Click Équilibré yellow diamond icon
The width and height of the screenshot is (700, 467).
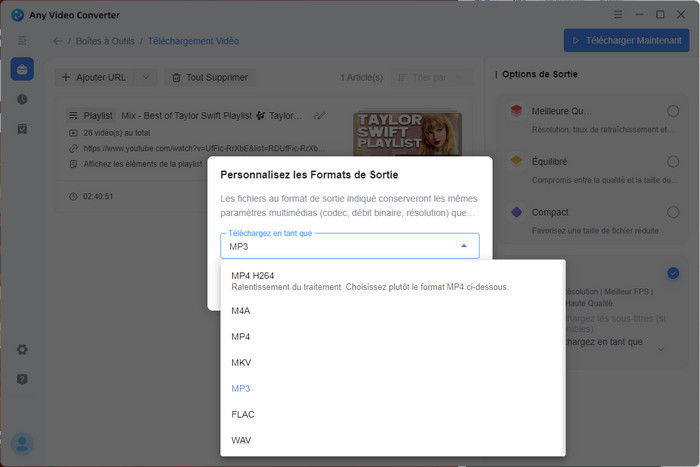(516, 160)
